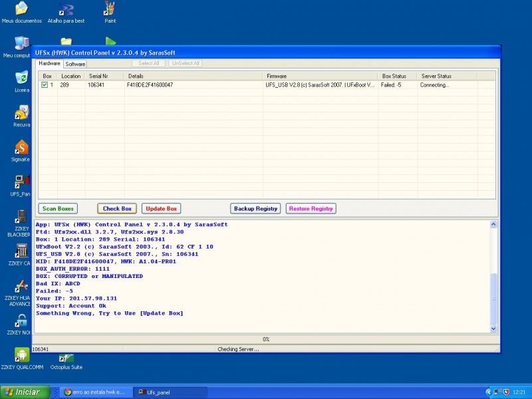Click log scrollbar up arrow
Screen dimensions: 532x399
pyautogui.click(x=493, y=224)
